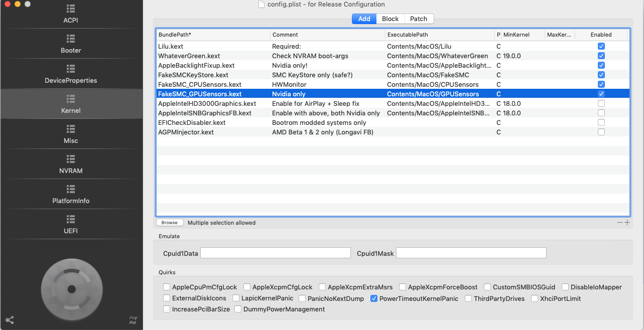The image size is (644, 330).
Task: Click the PayPal donate icon
Action: click(133, 320)
